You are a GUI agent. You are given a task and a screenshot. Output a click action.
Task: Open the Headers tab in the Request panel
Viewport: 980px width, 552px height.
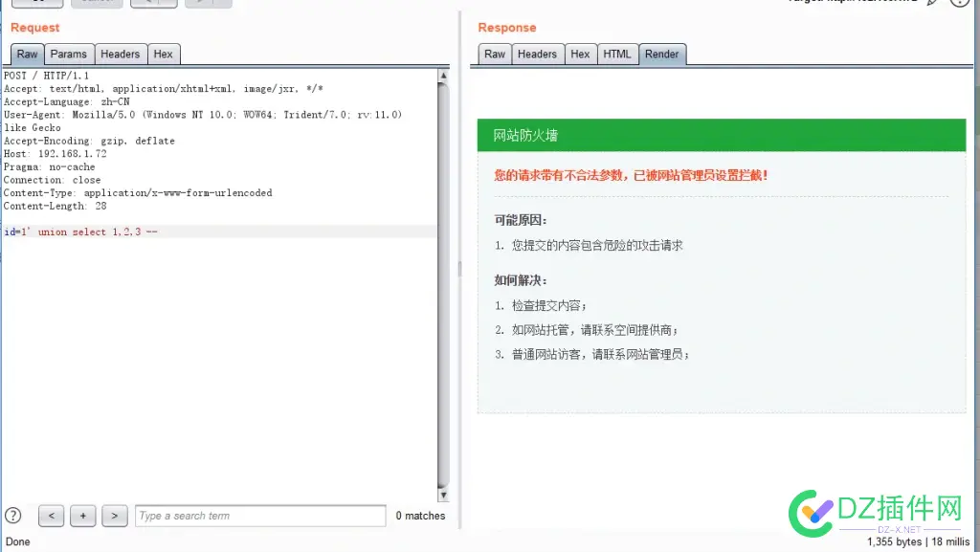pyautogui.click(x=120, y=54)
